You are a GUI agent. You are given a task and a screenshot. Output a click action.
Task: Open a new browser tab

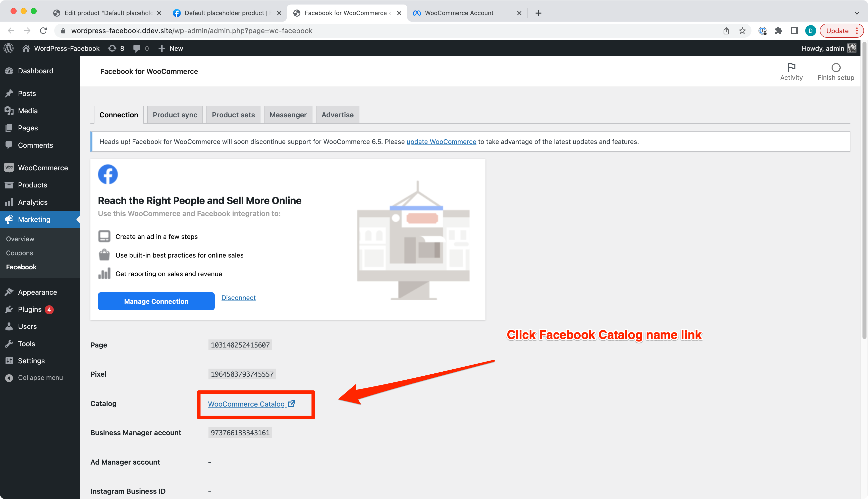click(x=538, y=13)
